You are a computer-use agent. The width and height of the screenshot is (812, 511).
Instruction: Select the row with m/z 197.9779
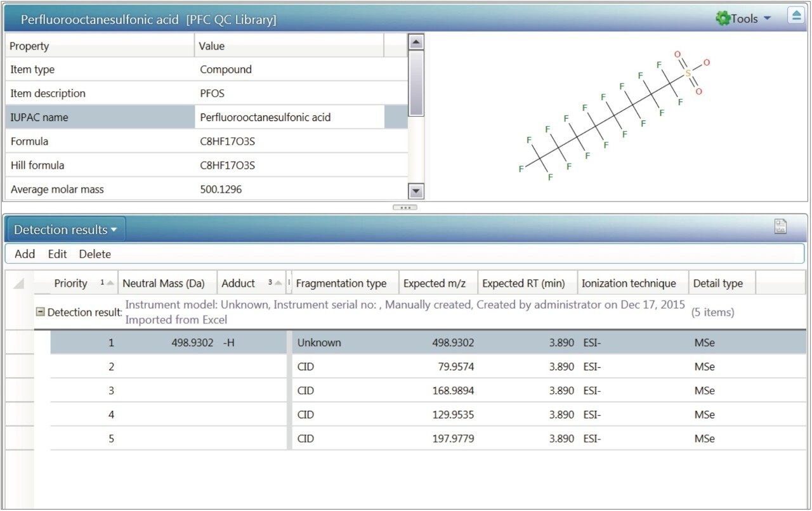pos(428,438)
